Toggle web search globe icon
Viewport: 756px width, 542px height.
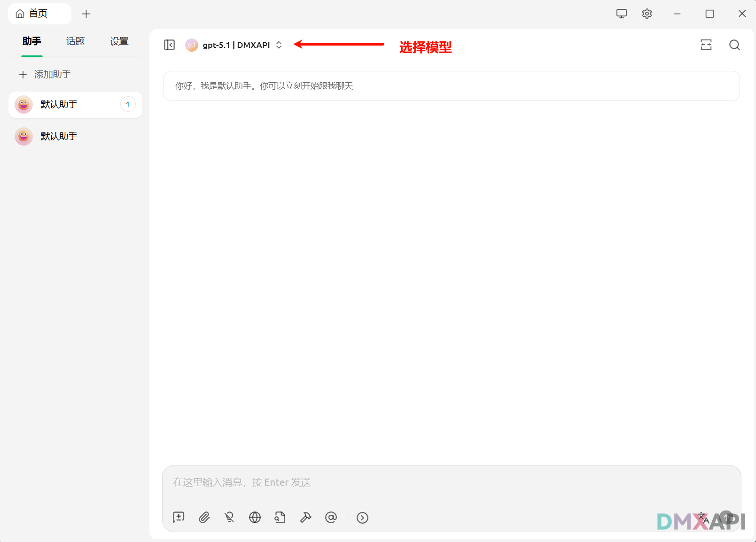tap(255, 518)
